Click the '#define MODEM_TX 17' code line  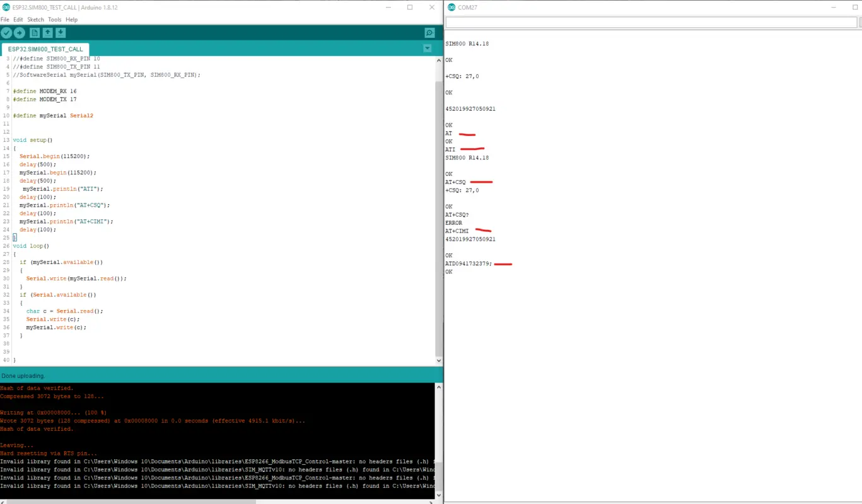[45, 100]
